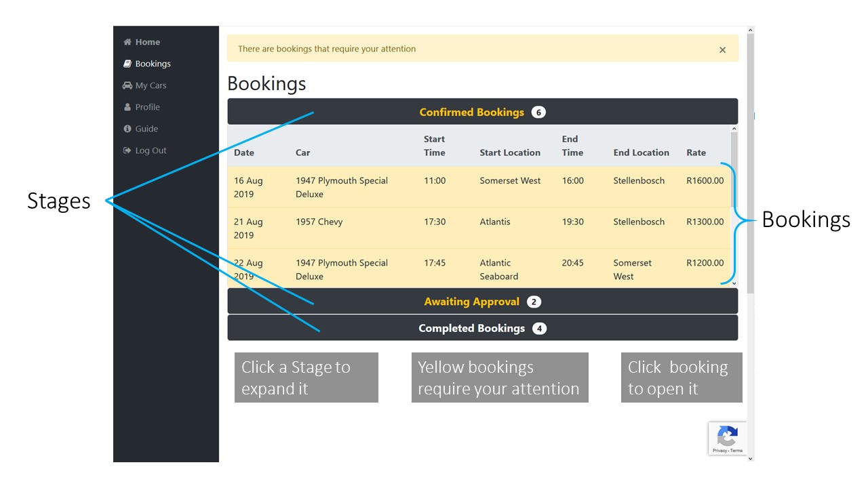The height and width of the screenshot is (488, 868).
Task: Click the 17:30 start time cell
Action: (x=435, y=222)
